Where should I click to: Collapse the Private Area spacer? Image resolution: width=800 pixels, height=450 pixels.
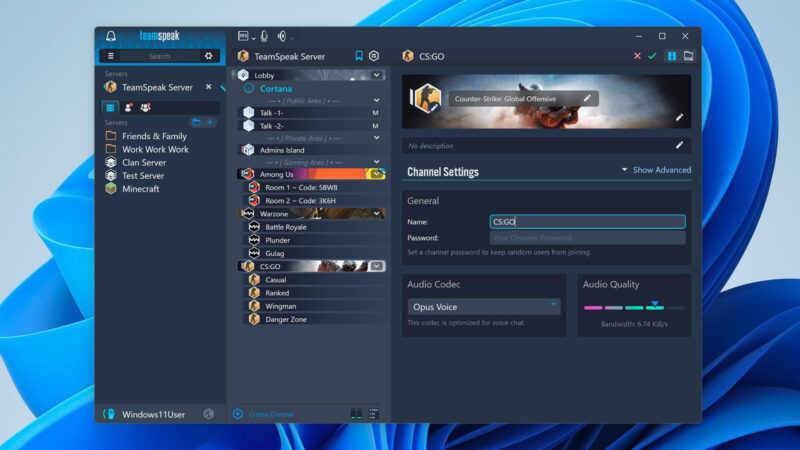coord(377,138)
